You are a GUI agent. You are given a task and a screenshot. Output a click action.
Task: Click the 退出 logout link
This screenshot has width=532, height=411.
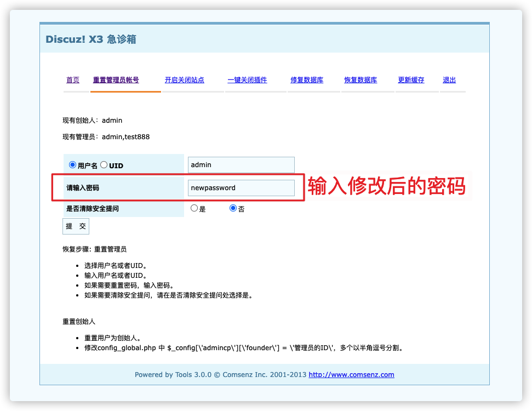click(449, 80)
